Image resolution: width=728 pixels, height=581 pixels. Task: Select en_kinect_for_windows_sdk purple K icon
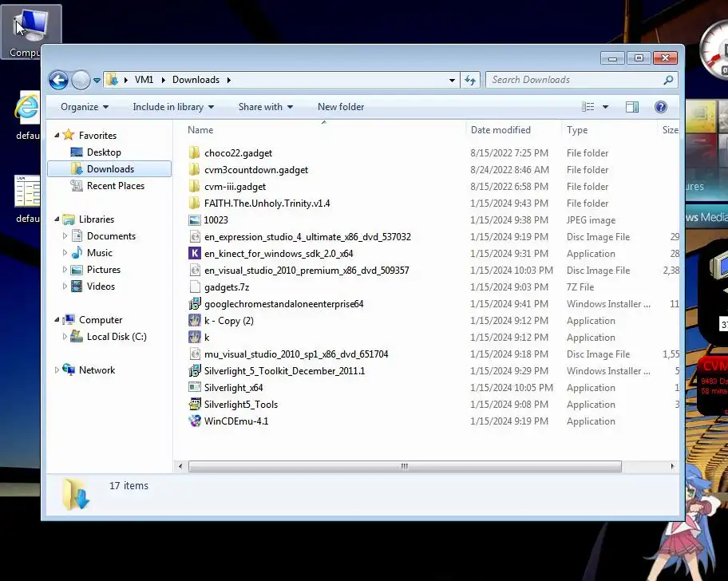195,253
